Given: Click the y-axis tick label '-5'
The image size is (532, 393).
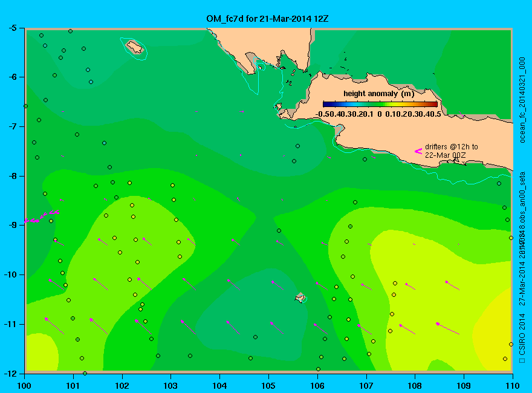Looking at the screenshot, I should 12,28.
